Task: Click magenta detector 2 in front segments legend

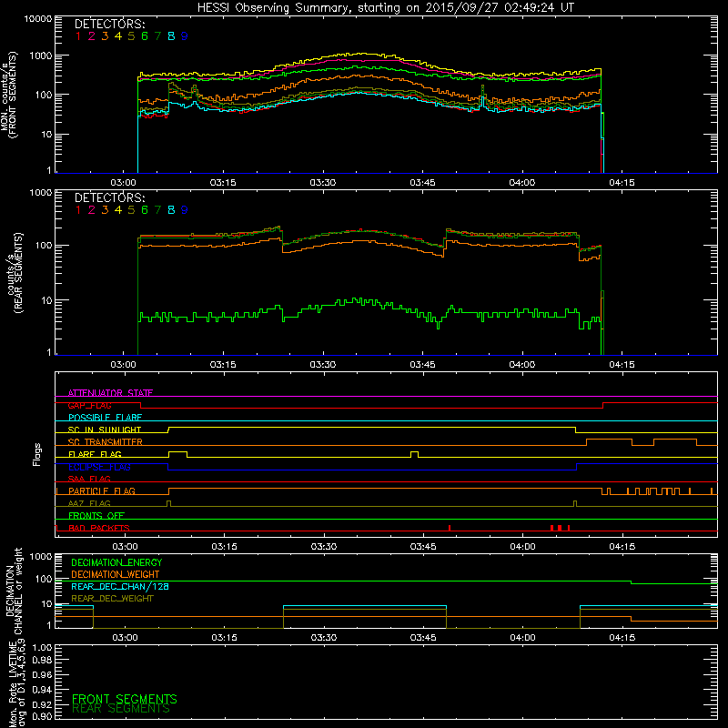Action: pos(92,36)
